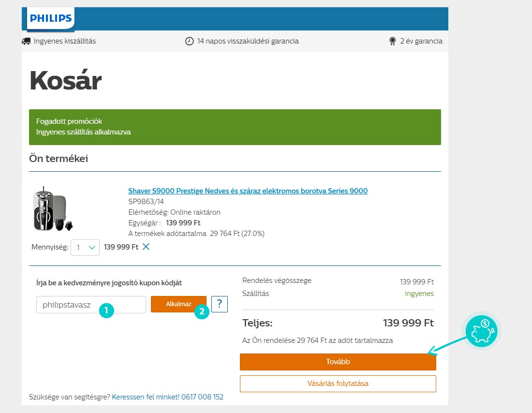Open the Mennyiség quantity dropdown
This screenshot has width=532, height=413.
point(85,248)
